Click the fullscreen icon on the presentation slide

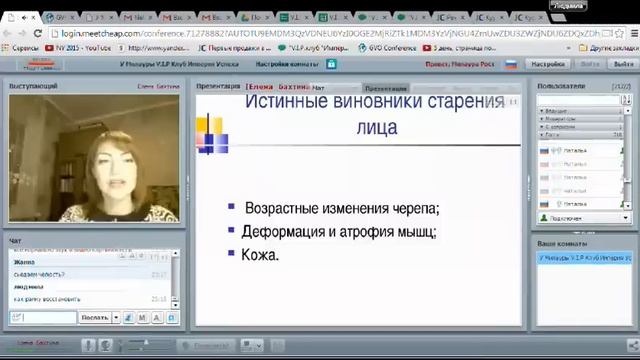[513, 102]
